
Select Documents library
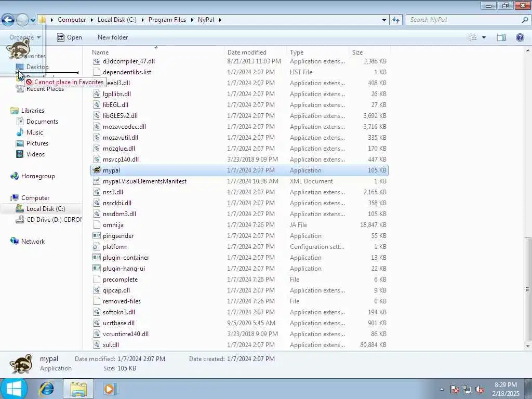[x=42, y=122]
